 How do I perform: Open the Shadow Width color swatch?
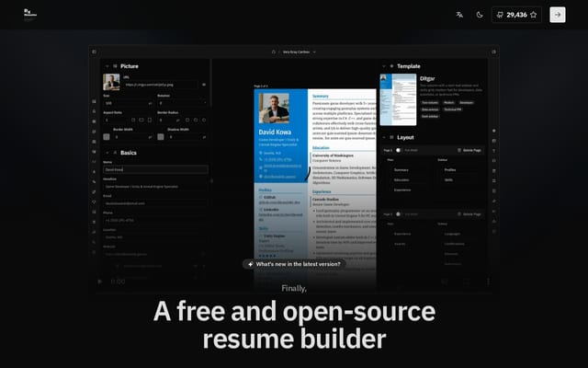click(161, 137)
